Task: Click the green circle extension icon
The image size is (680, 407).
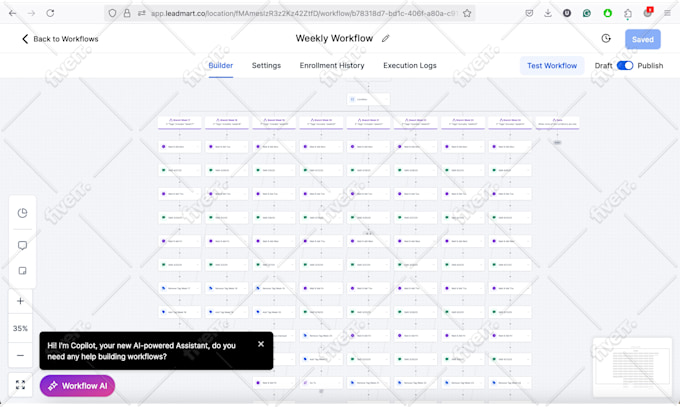Action: (x=608, y=13)
